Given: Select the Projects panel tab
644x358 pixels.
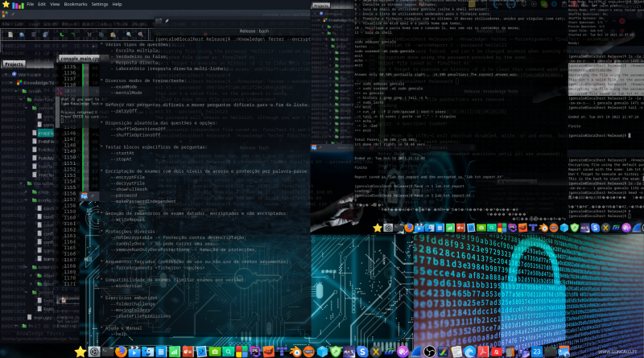Looking at the screenshot, I should tap(14, 64).
